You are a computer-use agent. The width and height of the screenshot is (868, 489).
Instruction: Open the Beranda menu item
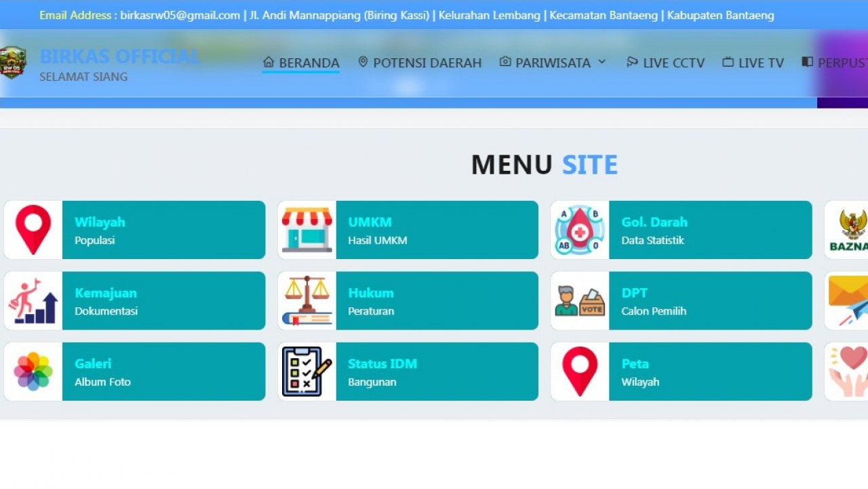coord(301,62)
